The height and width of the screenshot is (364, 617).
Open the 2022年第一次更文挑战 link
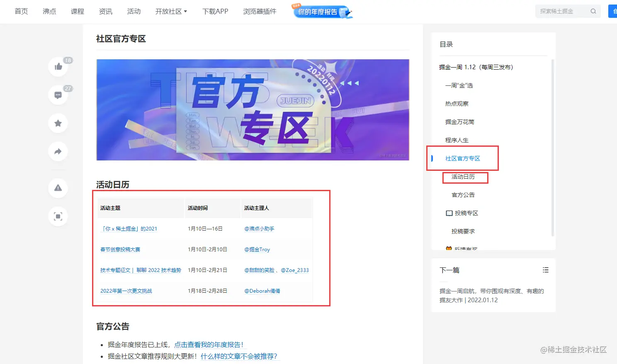click(x=126, y=291)
